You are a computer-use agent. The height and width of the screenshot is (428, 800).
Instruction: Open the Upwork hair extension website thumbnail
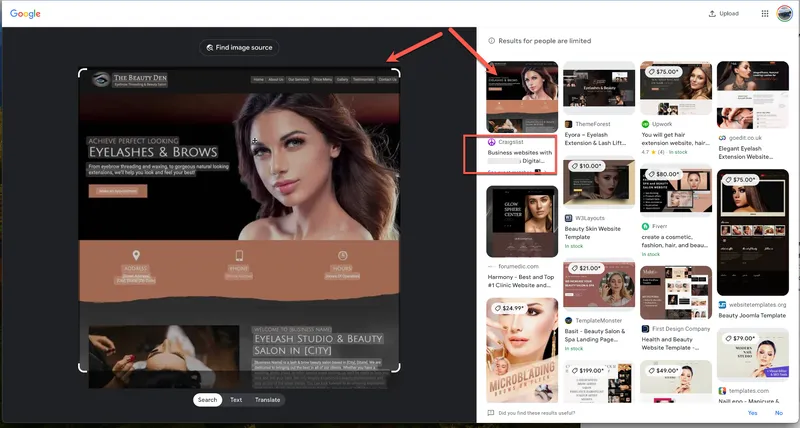pyautogui.click(x=676, y=88)
